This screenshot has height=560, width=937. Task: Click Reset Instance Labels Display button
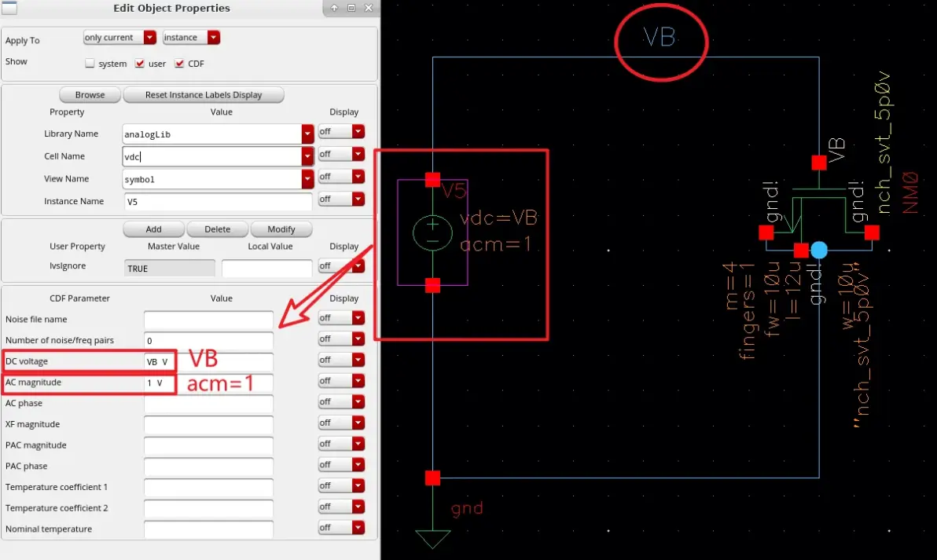[x=203, y=95]
